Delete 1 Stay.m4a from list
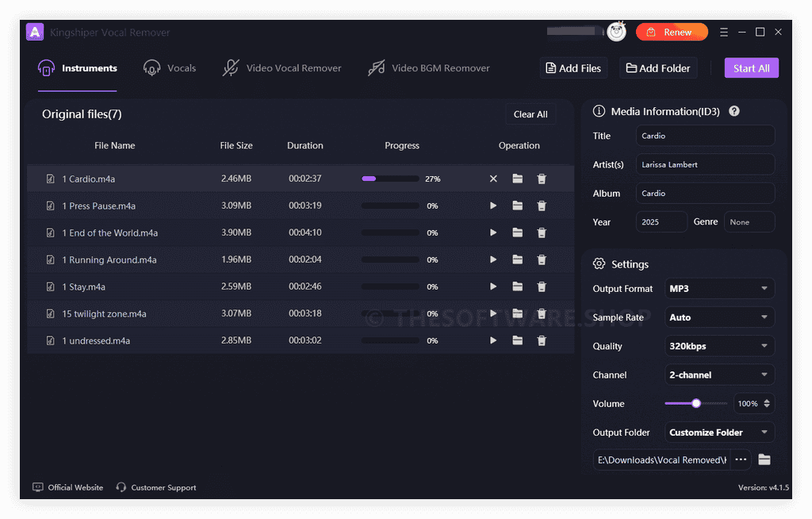 point(542,286)
